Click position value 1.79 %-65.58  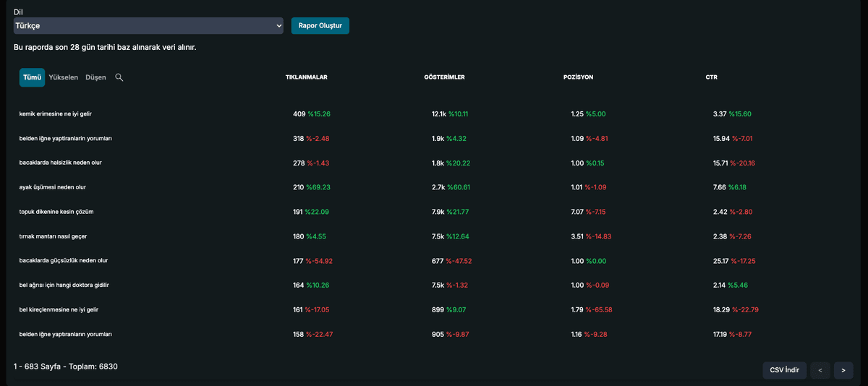592,309
